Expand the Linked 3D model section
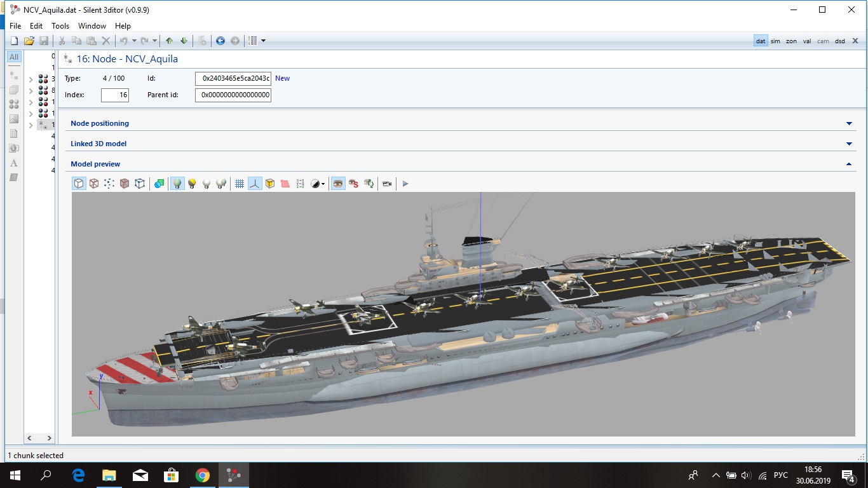 (x=849, y=144)
